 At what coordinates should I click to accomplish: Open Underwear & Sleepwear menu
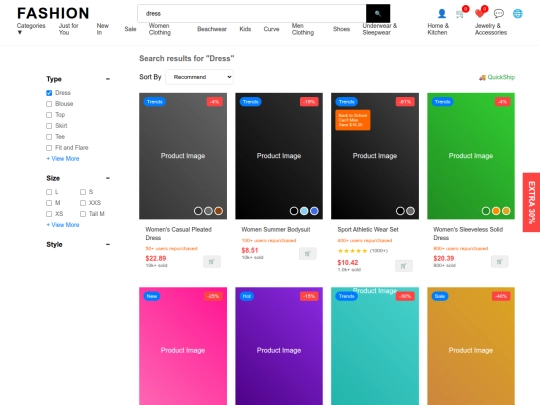380,29
